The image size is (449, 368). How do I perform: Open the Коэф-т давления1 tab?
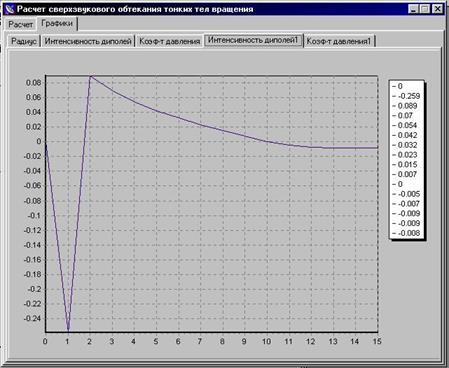(x=339, y=41)
